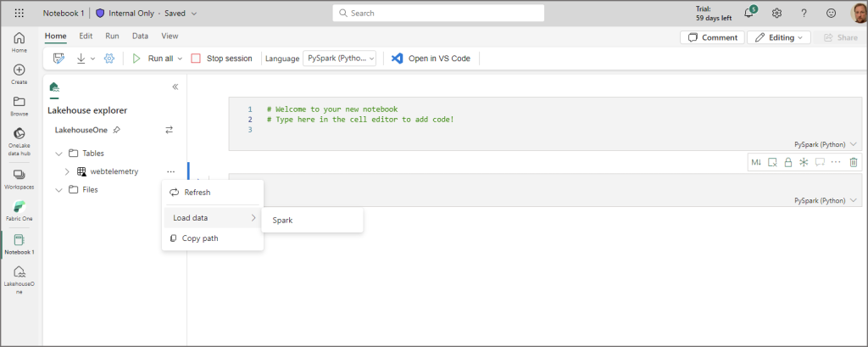Open Create in left navigation

(x=19, y=75)
